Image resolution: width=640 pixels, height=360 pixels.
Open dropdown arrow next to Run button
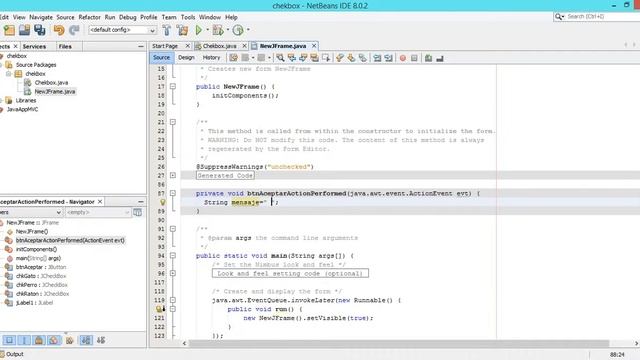(207, 30)
